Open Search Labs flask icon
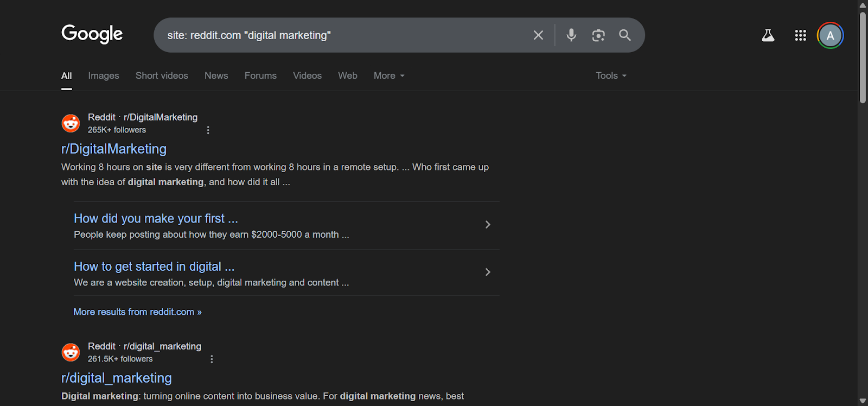The height and width of the screenshot is (406, 868). coord(768,36)
